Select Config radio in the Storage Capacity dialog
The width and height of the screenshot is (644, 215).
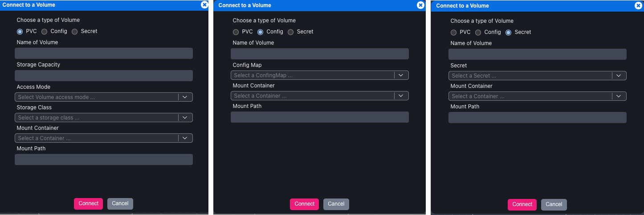pos(45,32)
